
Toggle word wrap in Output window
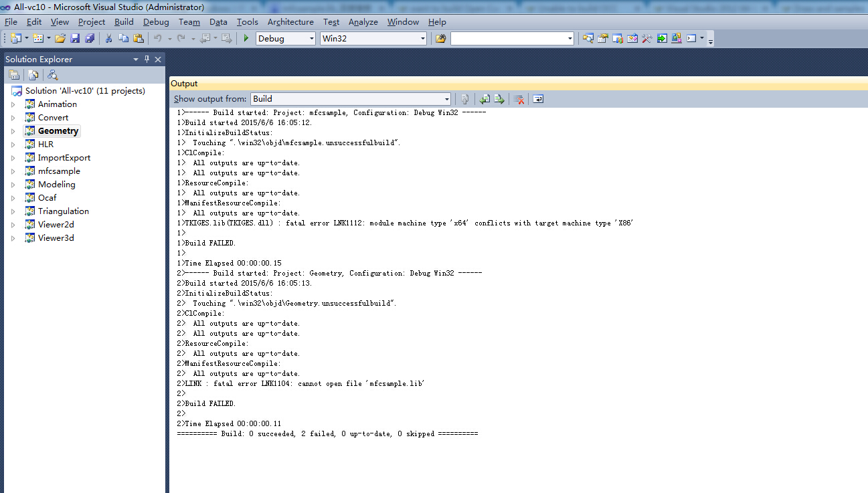[x=538, y=99]
